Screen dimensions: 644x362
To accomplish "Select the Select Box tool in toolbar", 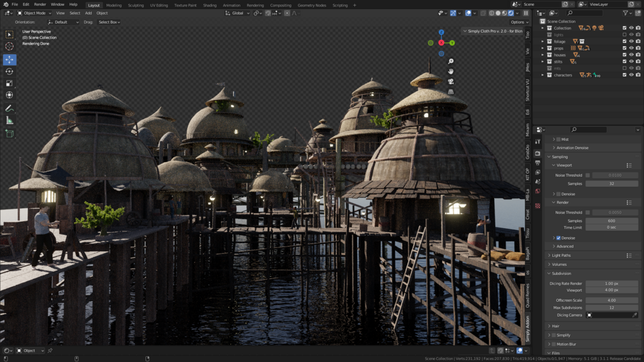I will [x=10, y=35].
